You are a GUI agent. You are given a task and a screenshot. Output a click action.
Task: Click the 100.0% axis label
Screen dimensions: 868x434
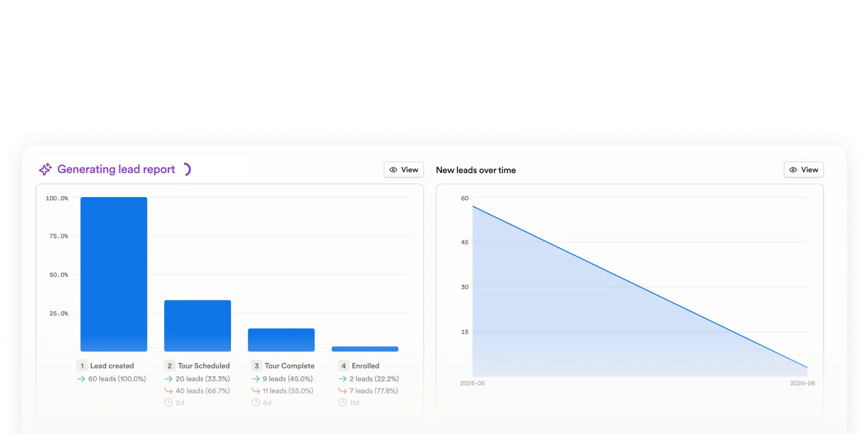tap(57, 198)
